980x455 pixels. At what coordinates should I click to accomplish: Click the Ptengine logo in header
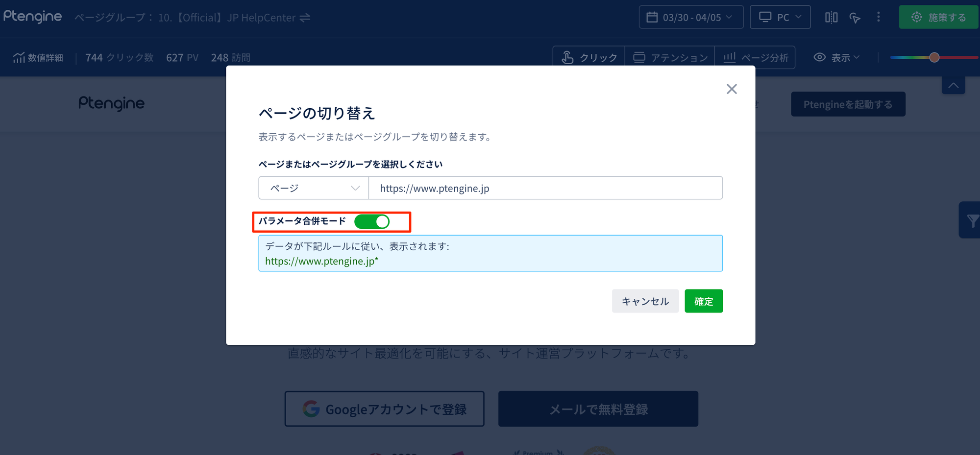click(x=33, y=17)
